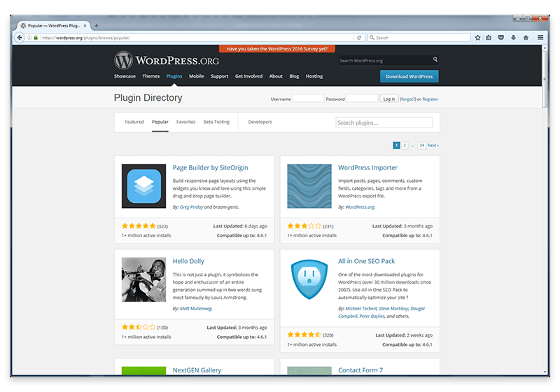
Task: Switch to the Beta Testing tab
Action: (x=216, y=122)
